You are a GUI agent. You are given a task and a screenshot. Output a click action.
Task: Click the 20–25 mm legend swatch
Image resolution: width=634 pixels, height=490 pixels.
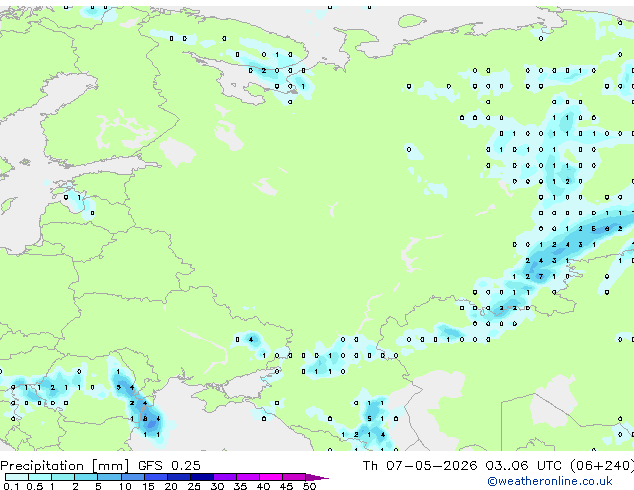click(x=178, y=477)
